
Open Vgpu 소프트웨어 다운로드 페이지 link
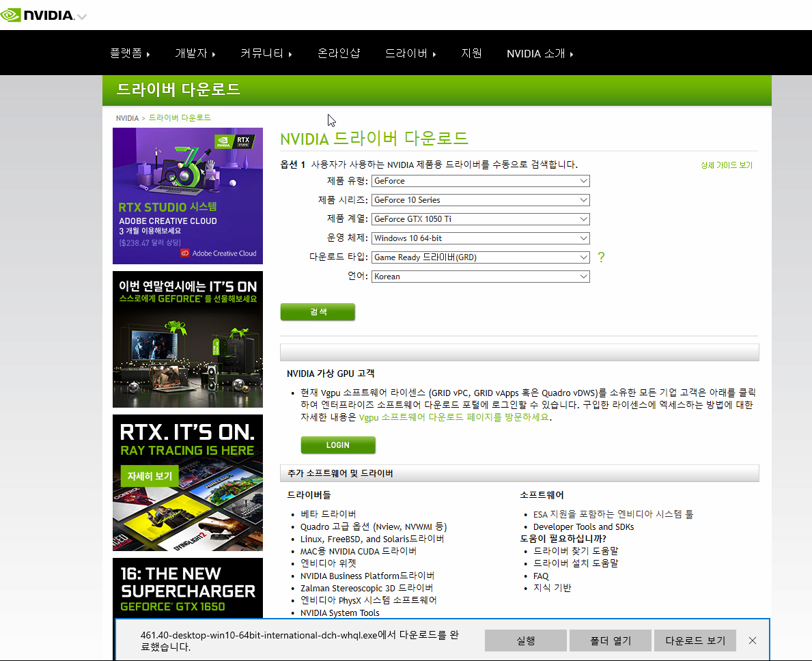[453, 417]
